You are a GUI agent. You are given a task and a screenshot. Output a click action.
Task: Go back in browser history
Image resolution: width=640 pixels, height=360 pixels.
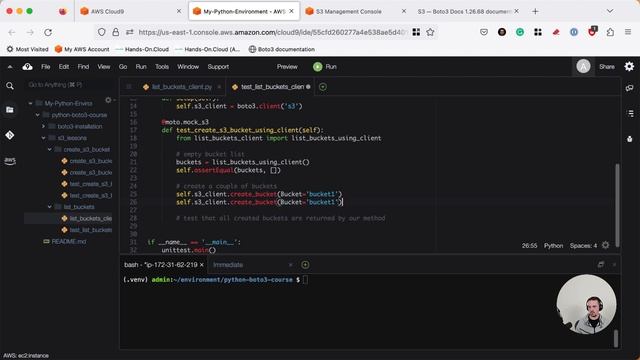pyautogui.click(x=12, y=32)
